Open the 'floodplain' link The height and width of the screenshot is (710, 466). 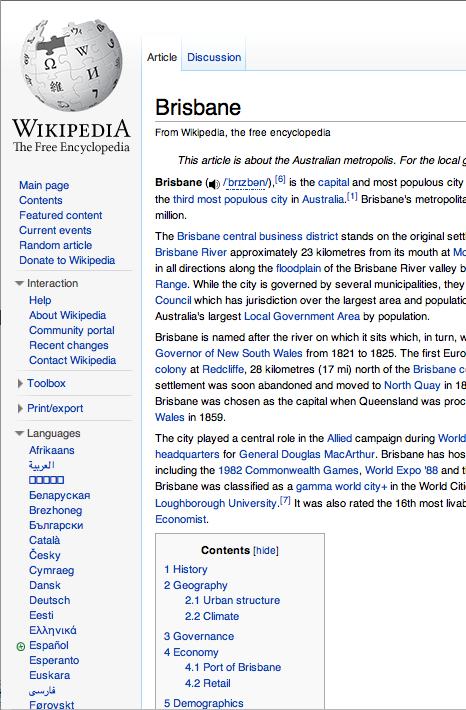click(298, 269)
